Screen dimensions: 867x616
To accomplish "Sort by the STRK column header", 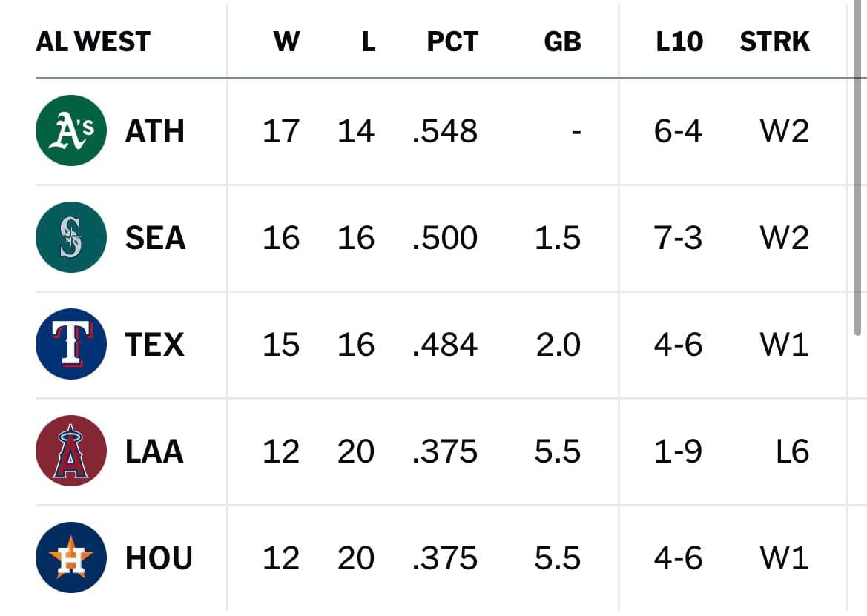I will pyautogui.click(x=774, y=42).
